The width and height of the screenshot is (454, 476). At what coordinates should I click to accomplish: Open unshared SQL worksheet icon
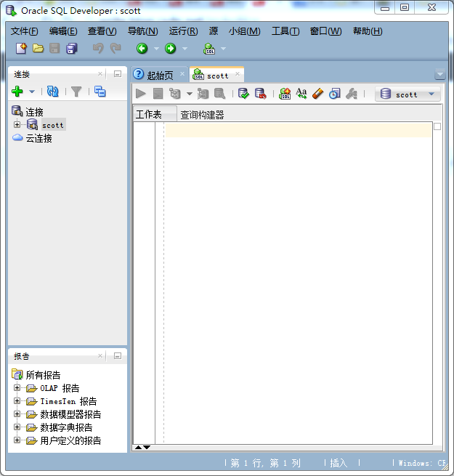pyautogui.click(x=285, y=94)
